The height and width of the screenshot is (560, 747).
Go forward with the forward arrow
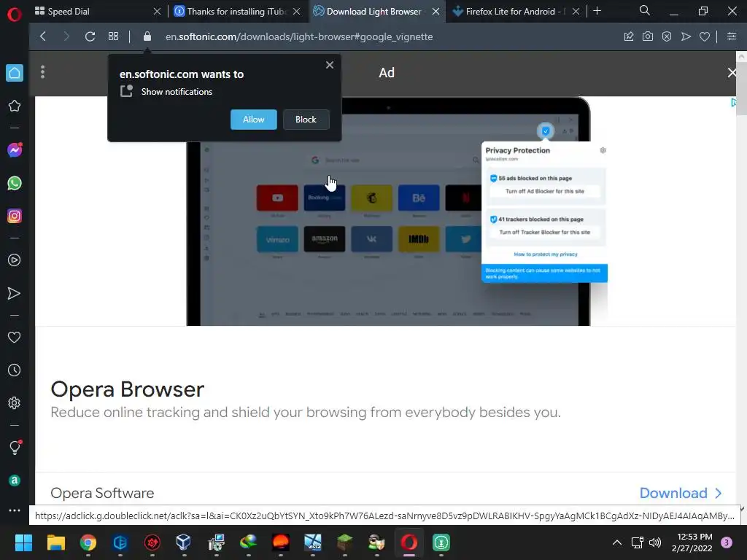(x=66, y=36)
